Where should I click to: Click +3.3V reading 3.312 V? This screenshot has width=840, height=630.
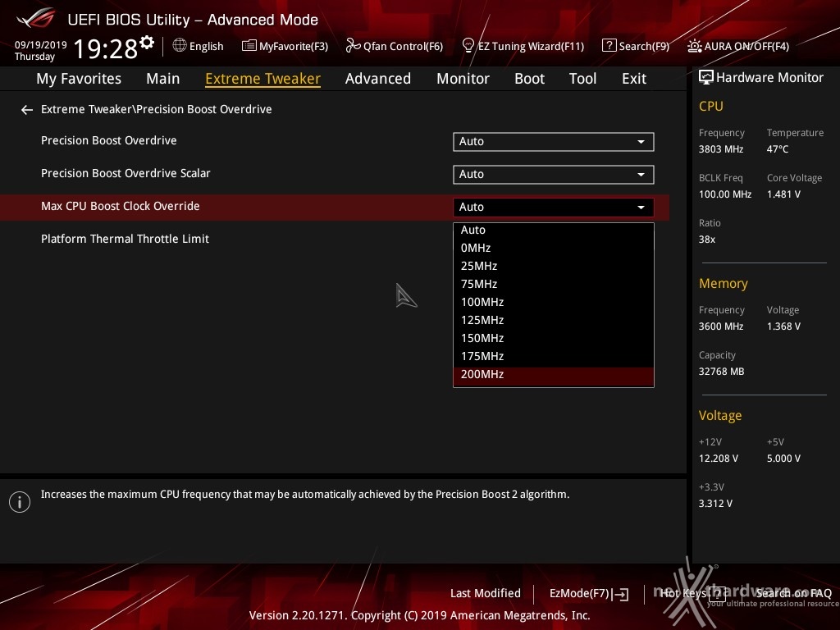(x=715, y=504)
